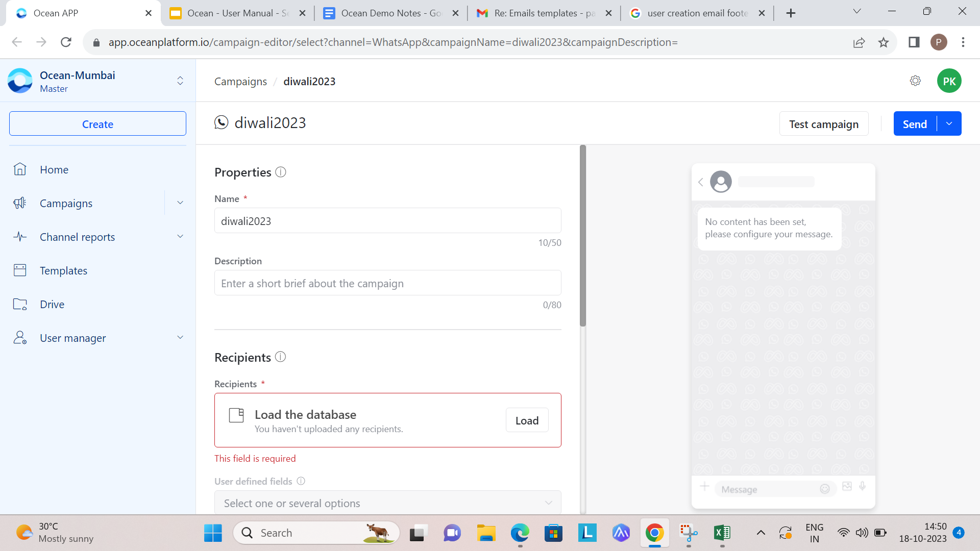Close the Ocean Demo Notes tab
Viewport: 980px width, 551px height.
455,13
